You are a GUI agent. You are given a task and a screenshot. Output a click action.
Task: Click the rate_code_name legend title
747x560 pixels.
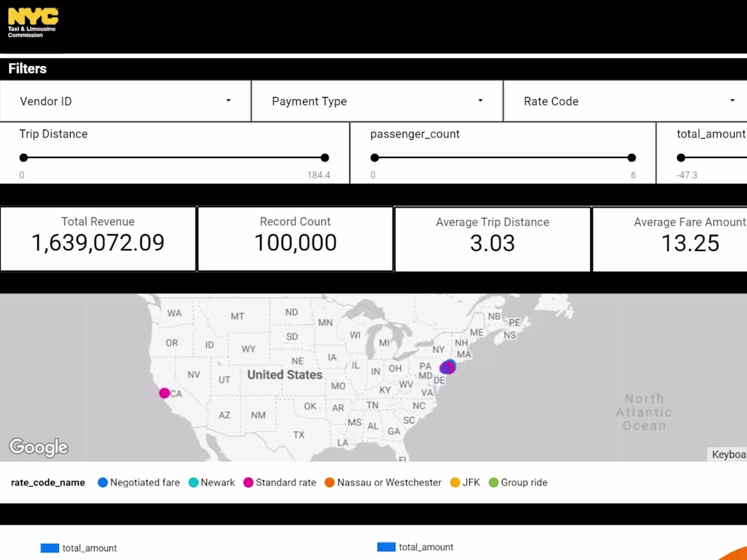pos(47,482)
